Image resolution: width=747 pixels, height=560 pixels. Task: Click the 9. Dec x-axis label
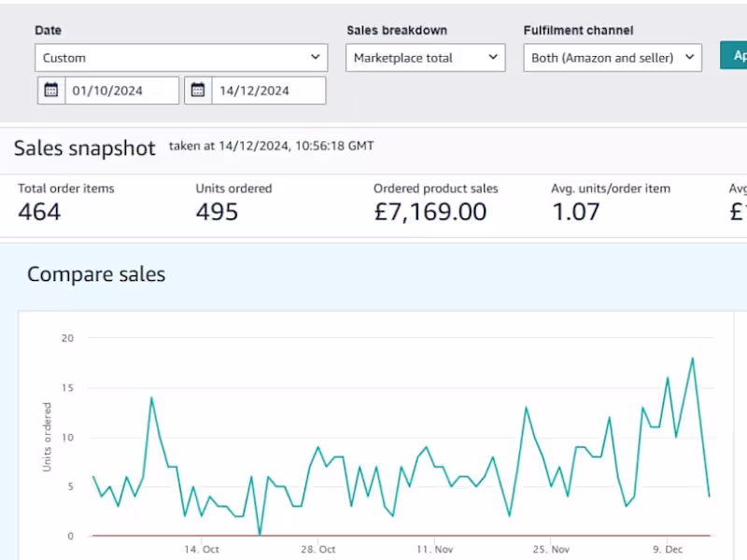point(668,550)
